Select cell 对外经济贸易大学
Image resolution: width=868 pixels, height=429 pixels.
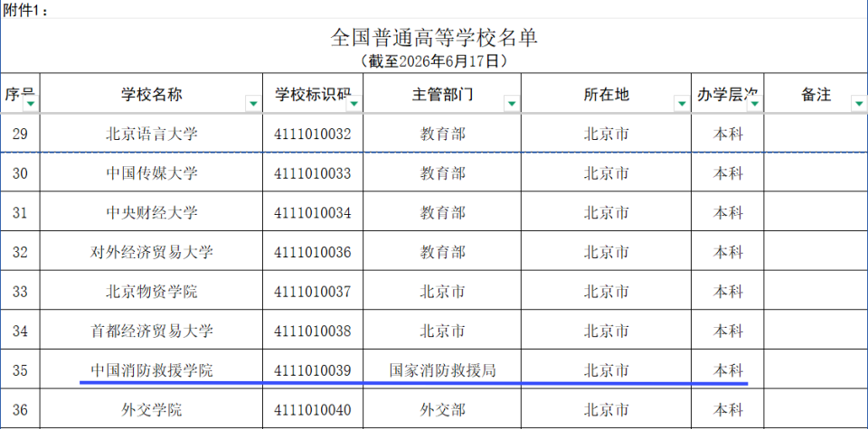pyautogui.click(x=151, y=252)
